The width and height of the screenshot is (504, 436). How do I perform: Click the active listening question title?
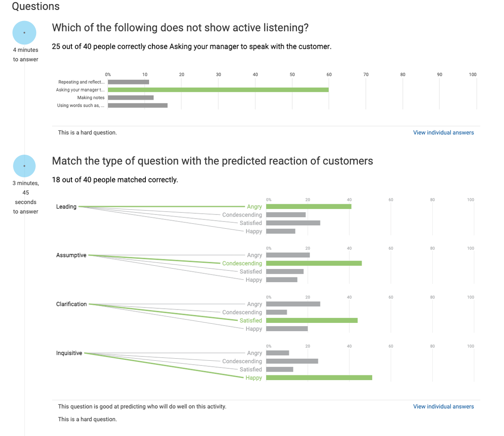pos(180,27)
